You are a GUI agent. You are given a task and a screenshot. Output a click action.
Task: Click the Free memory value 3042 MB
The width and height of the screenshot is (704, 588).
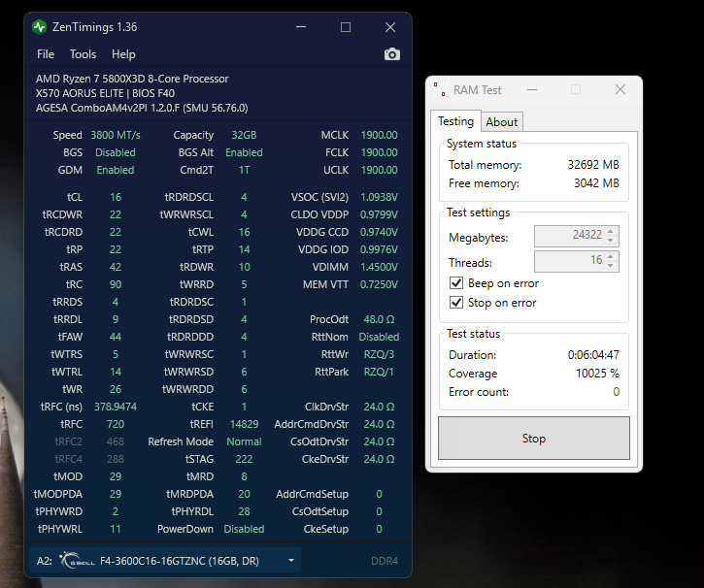click(x=596, y=183)
